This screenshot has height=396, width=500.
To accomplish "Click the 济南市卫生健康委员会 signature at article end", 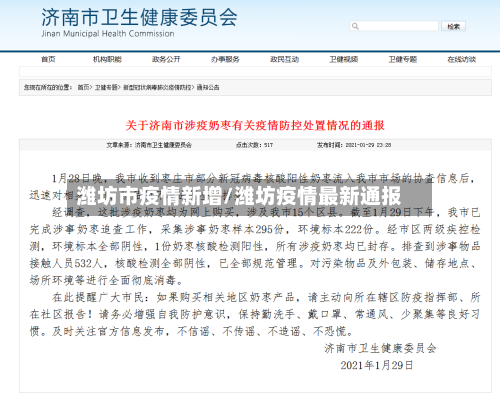I will [380, 348].
